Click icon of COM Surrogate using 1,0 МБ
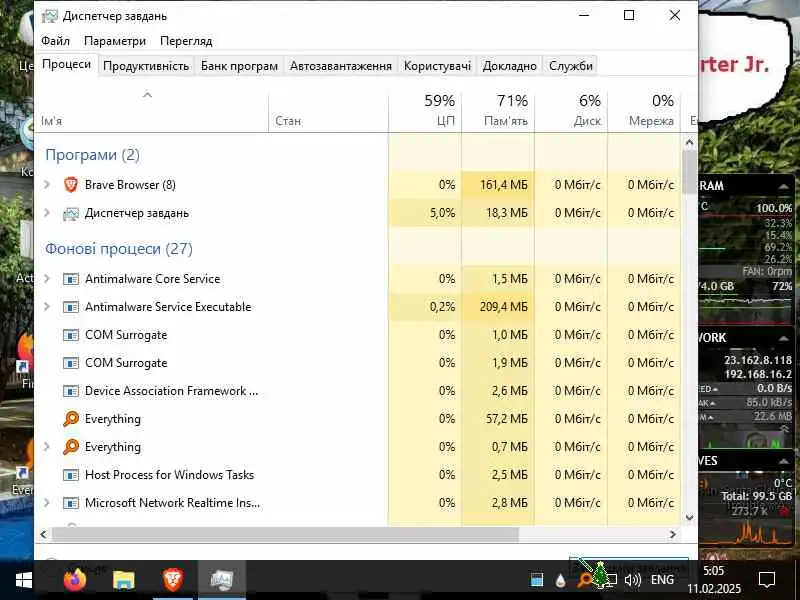The image size is (800, 600). (71, 335)
